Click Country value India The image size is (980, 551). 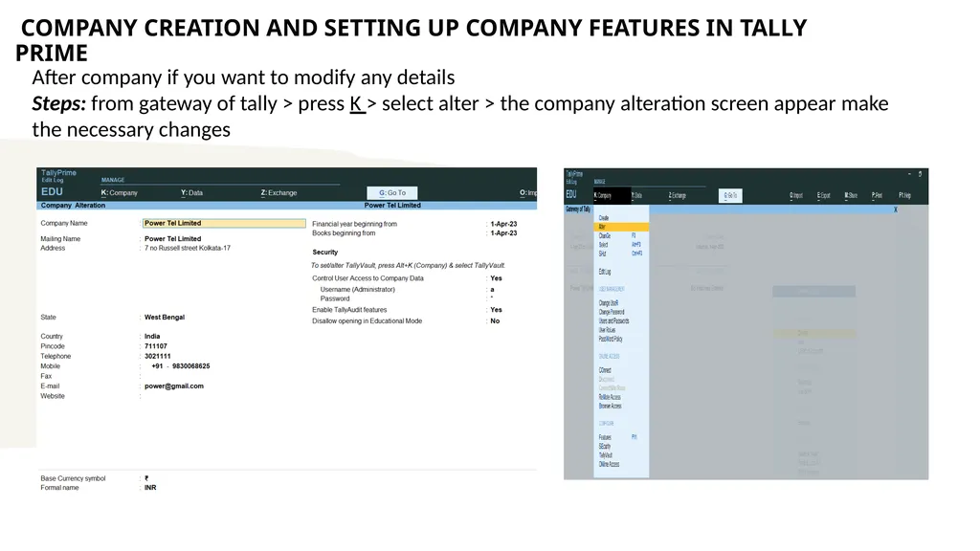tap(152, 336)
